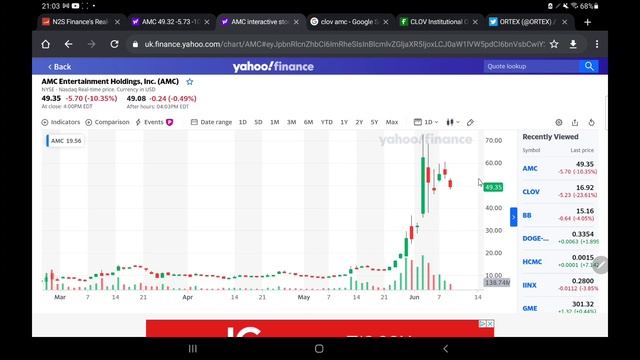Focus the Quote lookup search field
This screenshot has width=640, height=360.
click(x=531, y=66)
